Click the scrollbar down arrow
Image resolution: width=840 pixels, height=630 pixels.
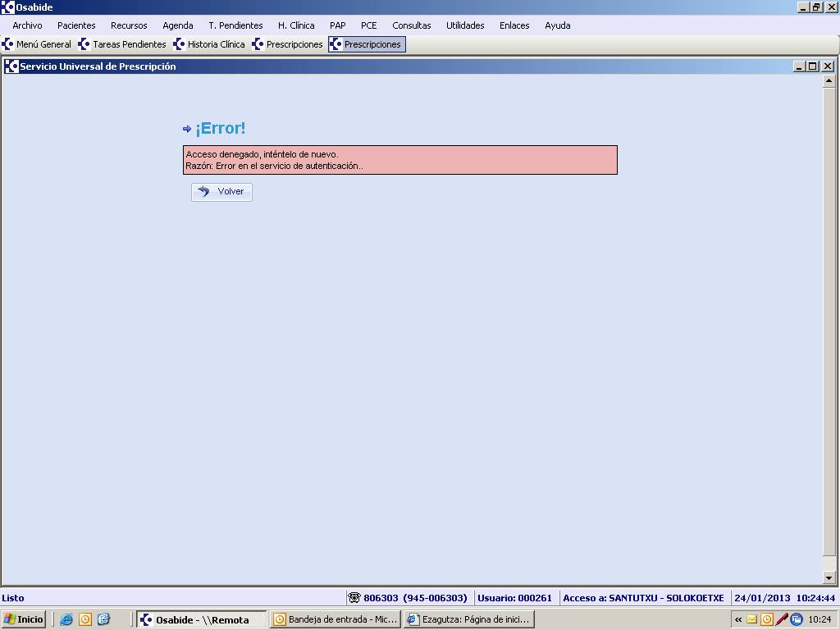[829, 577]
